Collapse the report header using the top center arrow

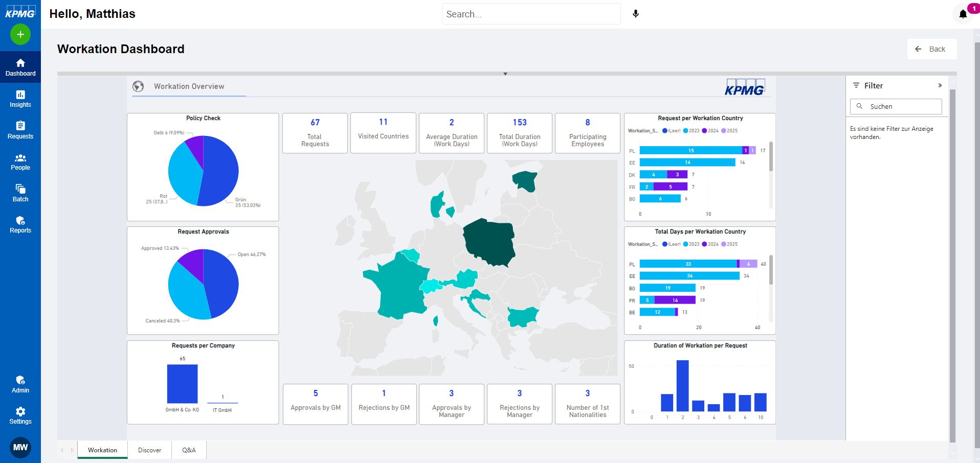click(x=505, y=74)
